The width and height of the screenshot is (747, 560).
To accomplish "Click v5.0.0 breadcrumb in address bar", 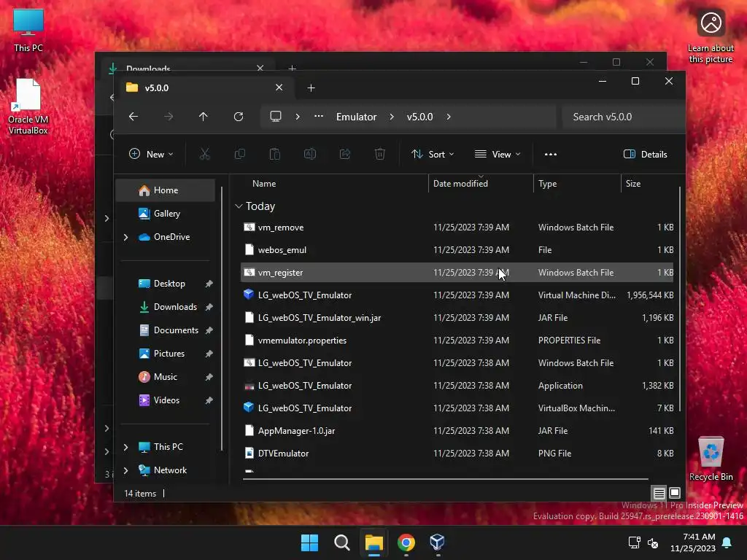I will (419, 117).
